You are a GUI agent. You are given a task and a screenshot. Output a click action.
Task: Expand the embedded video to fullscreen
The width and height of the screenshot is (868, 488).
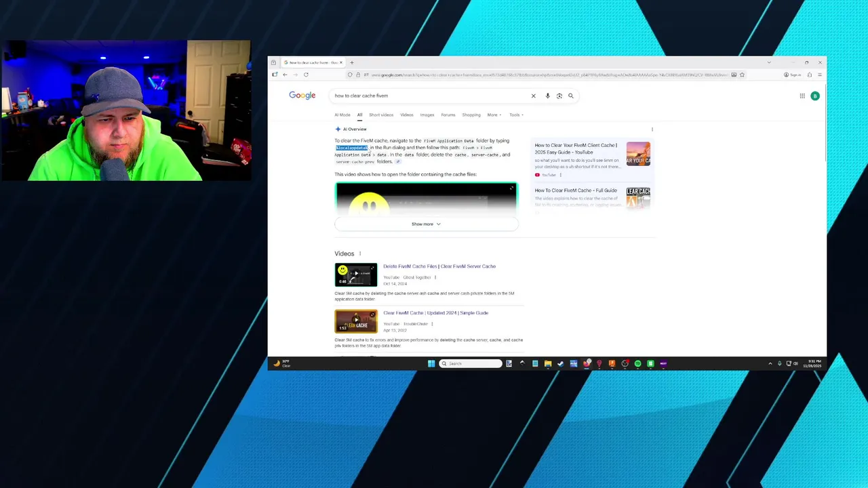click(x=511, y=188)
